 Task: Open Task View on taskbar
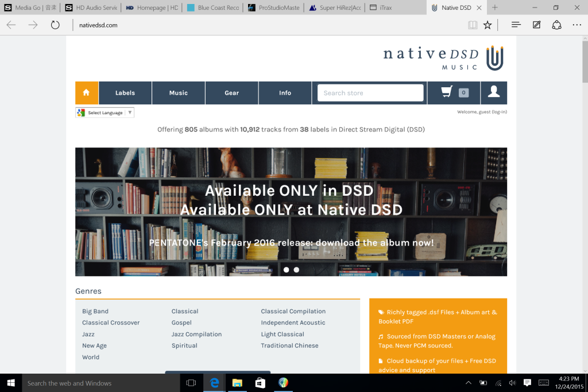coord(191,383)
